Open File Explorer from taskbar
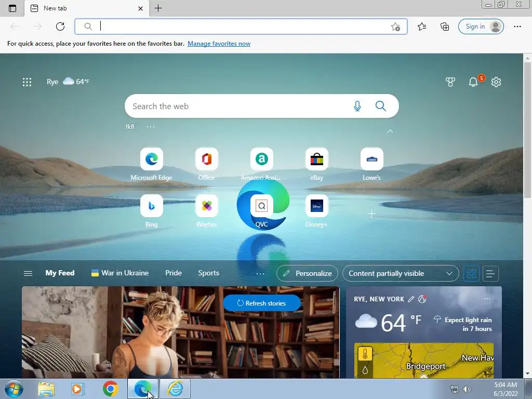The height and width of the screenshot is (399, 532). [x=46, y=389]
